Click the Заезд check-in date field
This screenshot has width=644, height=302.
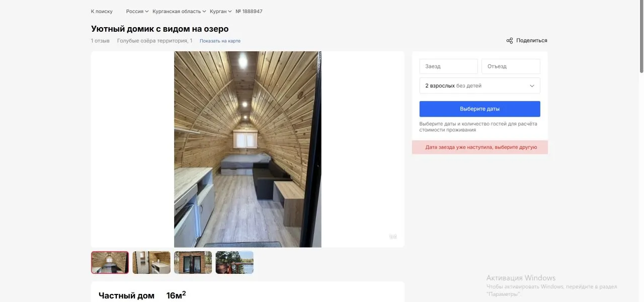coord(448,66)
